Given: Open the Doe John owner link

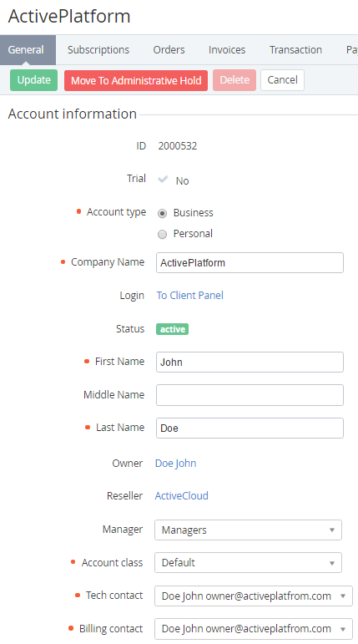Looking at the screenshot, I should tap(176, 464).
